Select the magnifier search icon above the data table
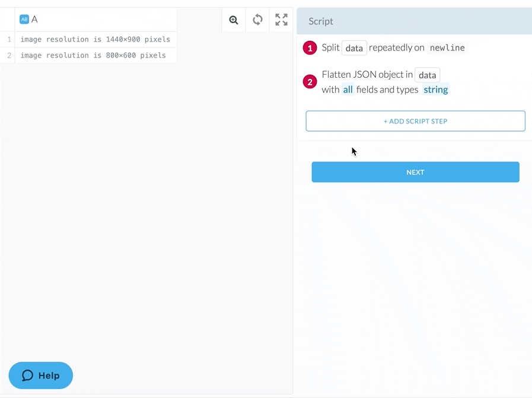The width and height of the screenshot is (532, 398). [x=233, y=20]
